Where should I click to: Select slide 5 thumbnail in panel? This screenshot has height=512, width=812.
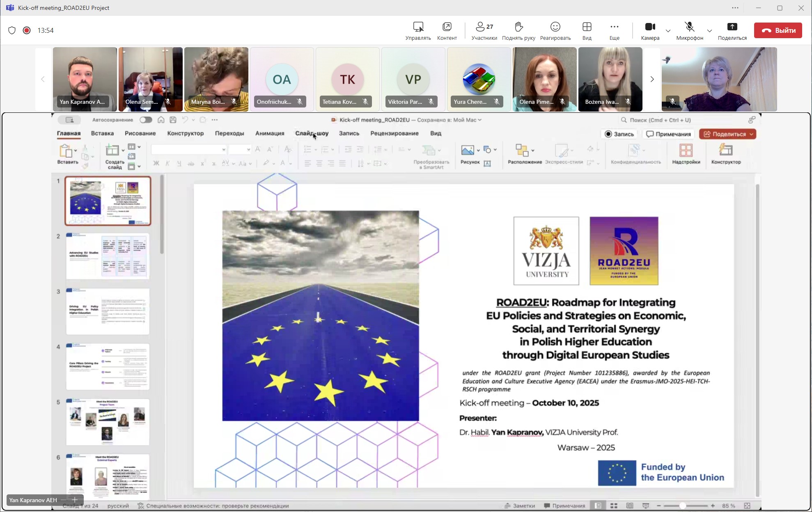[x=108, y=422]
